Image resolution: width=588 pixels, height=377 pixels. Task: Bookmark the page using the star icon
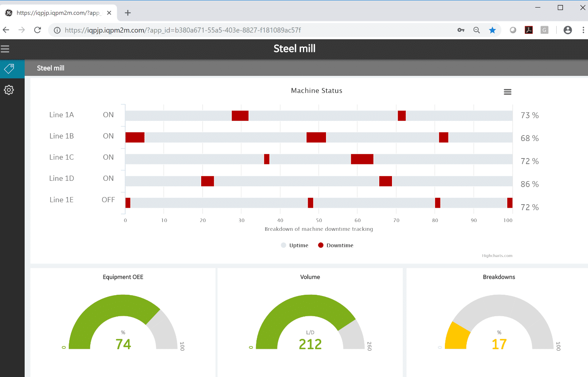coord(493,30)
